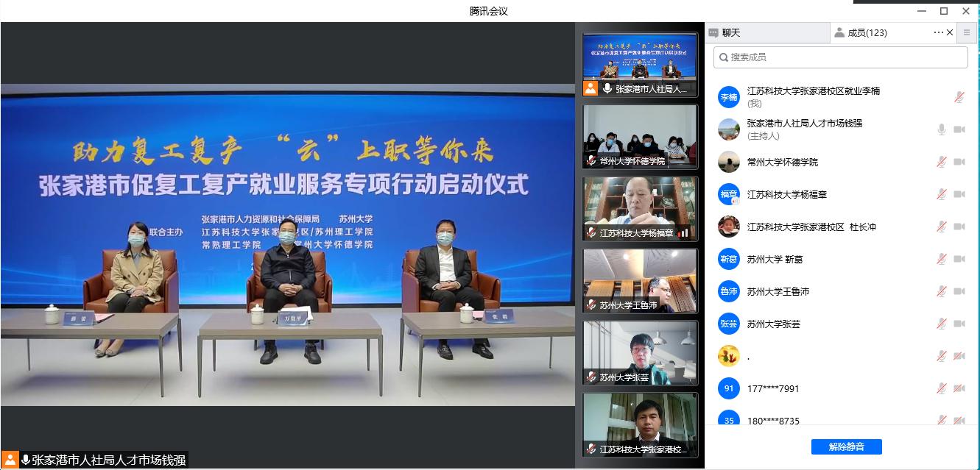Screen dimensions: 980x470
Task: Click the muted mic icon for 江苏科技大学杨福章
Action: tap(941, 194)
